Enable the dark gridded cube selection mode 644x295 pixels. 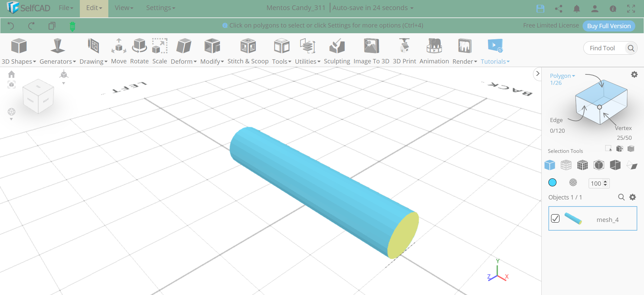tap(583, 165)
